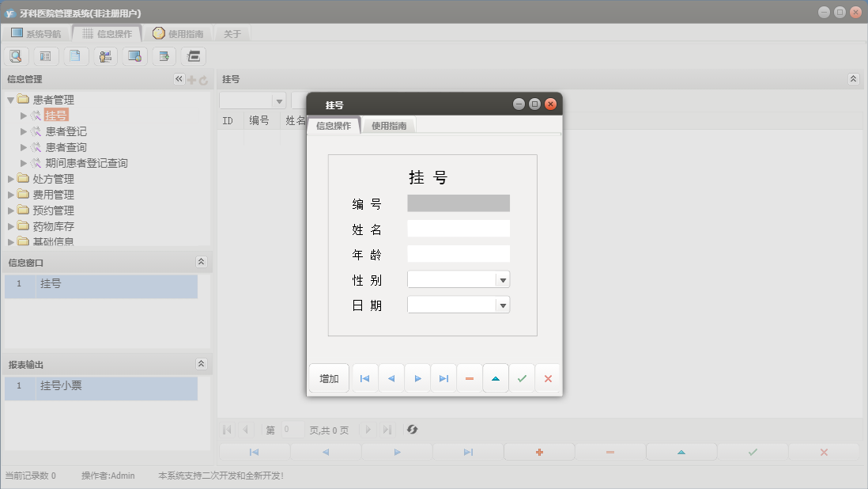Click the next record arrow in dialog

[417, 379]
